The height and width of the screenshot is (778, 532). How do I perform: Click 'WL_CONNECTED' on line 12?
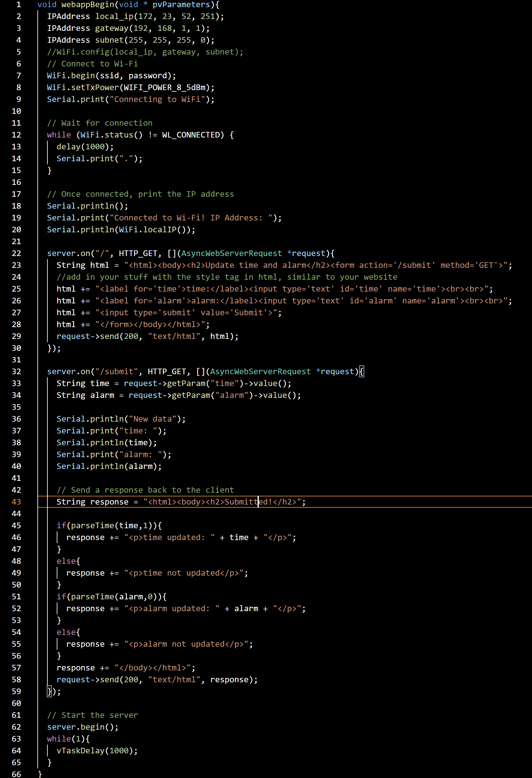coord(191,135)
